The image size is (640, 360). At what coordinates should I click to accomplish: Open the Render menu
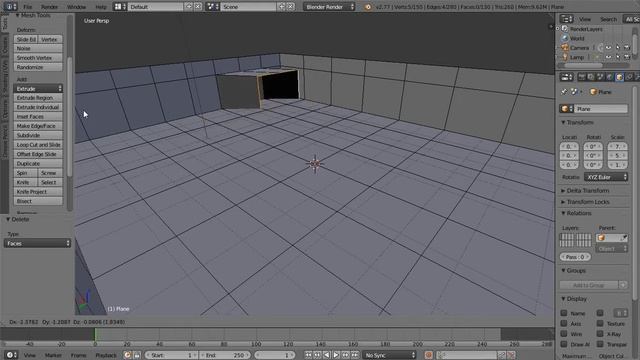pos(49,7)
